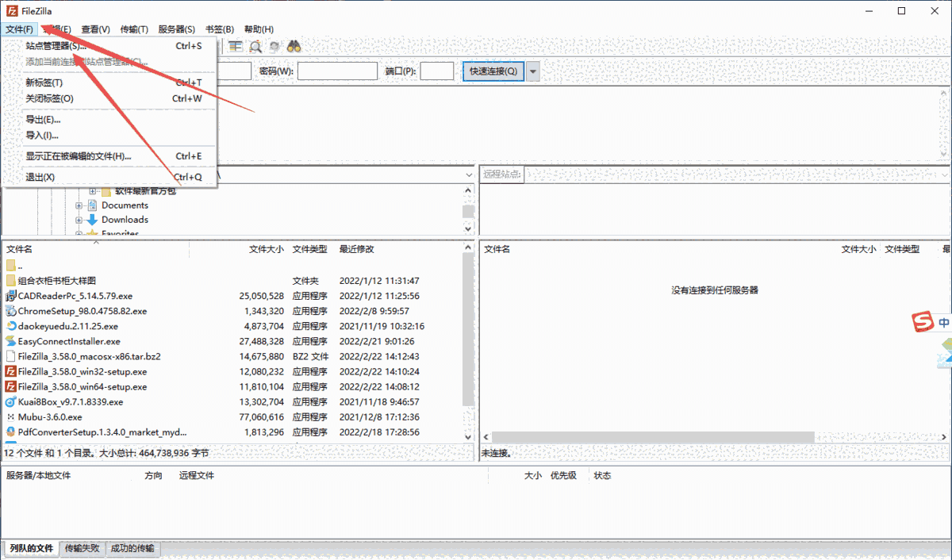Expand the Downloads tree node
Screen dimensions: 952x560
tap(79, 220)
